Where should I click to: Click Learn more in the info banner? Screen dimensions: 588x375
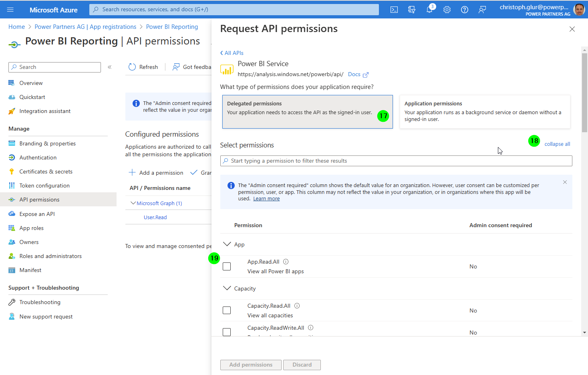coord(266,199)
